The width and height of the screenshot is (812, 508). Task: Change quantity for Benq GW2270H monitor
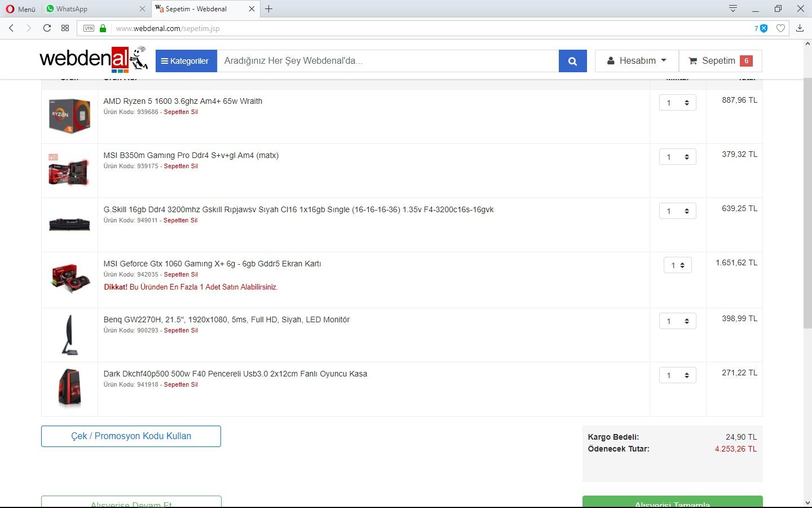pyautogui.click(x=678, y=321)
